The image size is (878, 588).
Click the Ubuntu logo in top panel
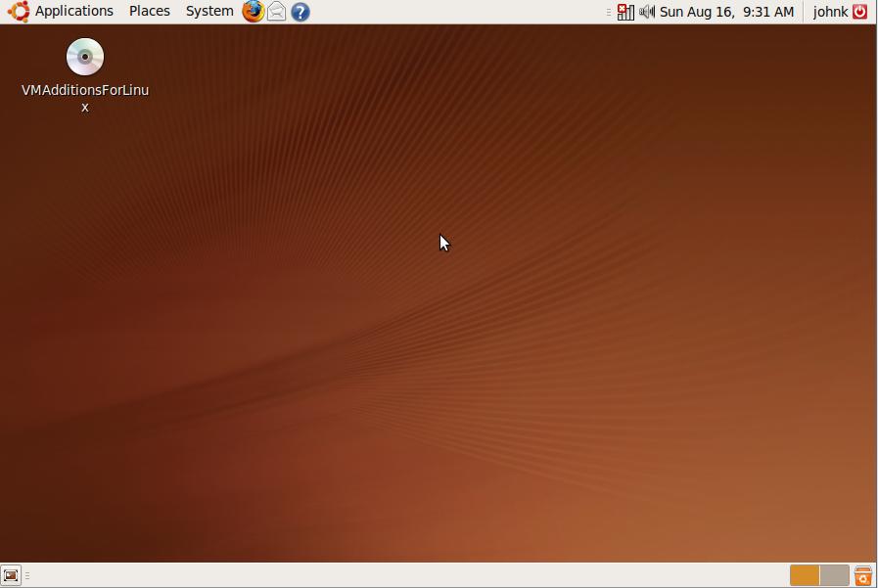(x=18, y=12)
